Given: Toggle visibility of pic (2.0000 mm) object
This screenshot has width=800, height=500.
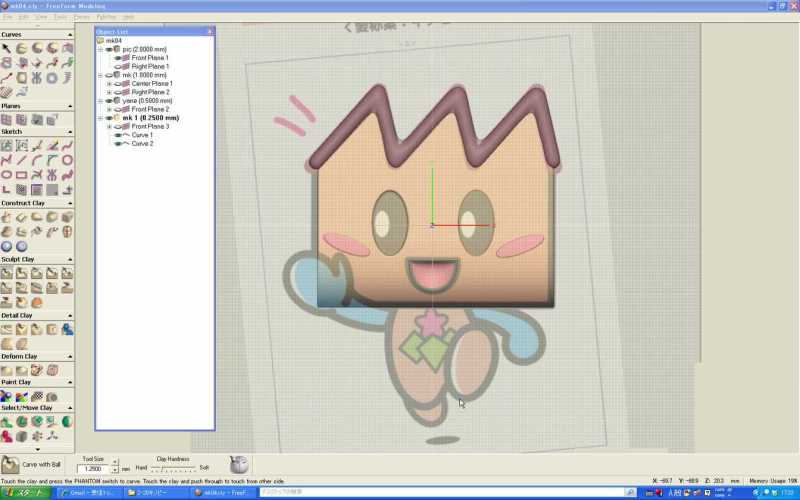Looking at the screenshot, I should (x=110, y=49).
